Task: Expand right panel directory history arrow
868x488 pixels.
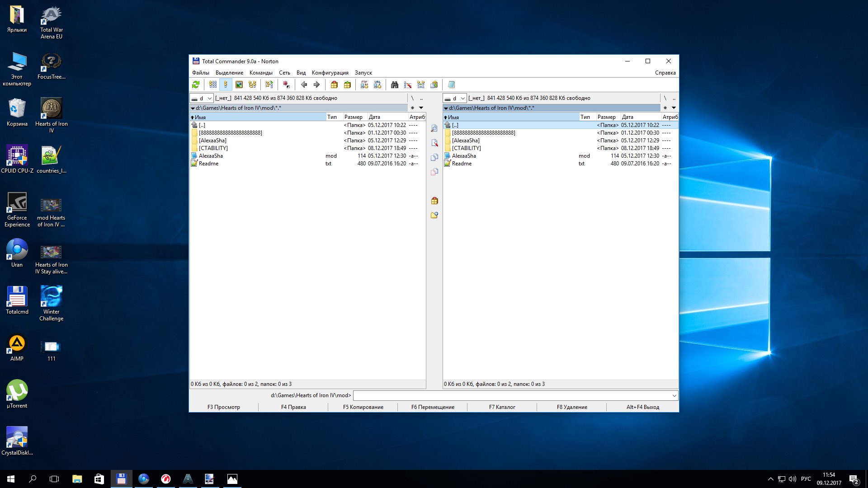Action: [674, 108]
